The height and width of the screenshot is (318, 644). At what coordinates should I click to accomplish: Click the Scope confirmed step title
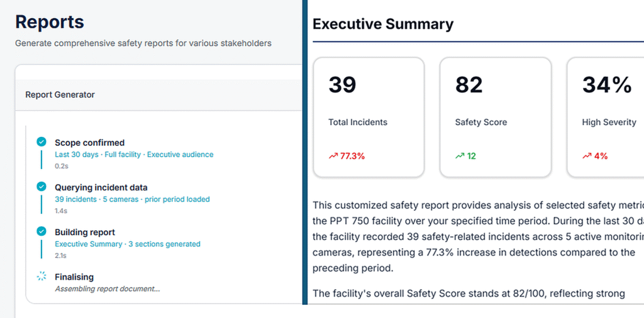click(x=89, y=143)
